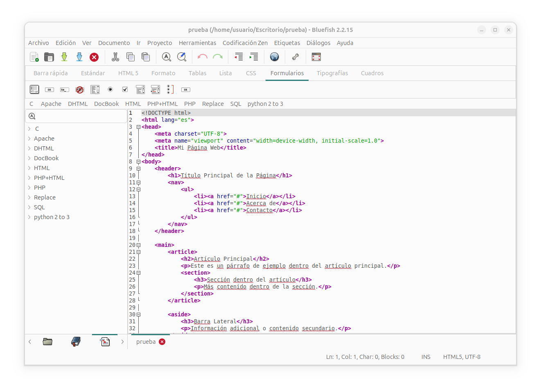Screen dimensions: 541x392
Task: Switch to the CSS toolbar tab
Action: pos(251,73)
